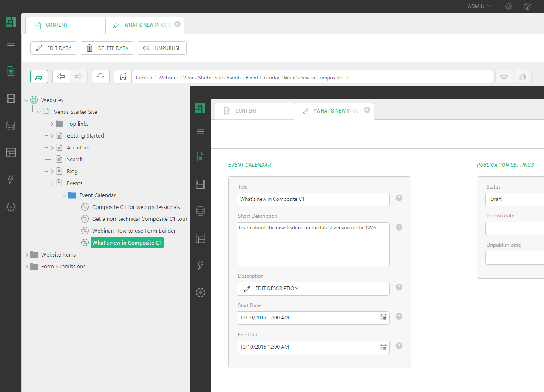The height and width of the screenshot is (392, 544).
Task: Open the ADMIN user dropdown menu
Action: coord(479,6)
